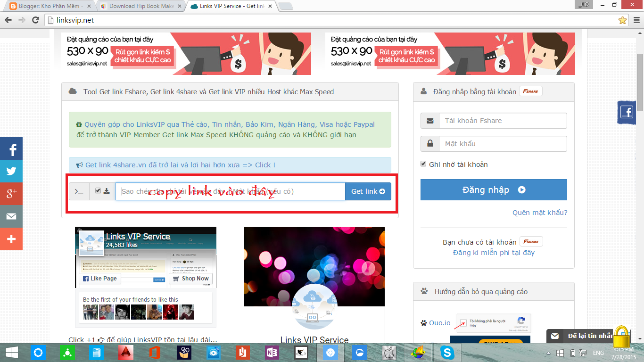Screen dimensions: 644x362
Task: Focus the Mật khẩu password field
Action: (x=503, y=144)
